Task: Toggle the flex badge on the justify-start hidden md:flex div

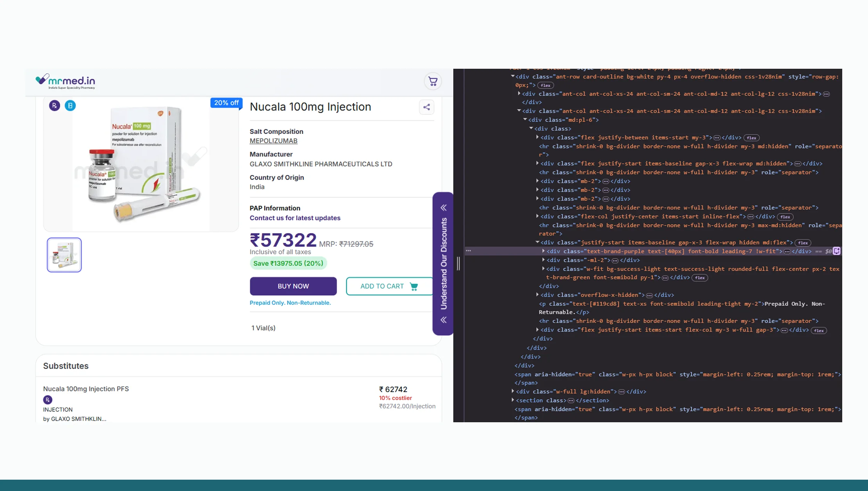Action: 803,243
